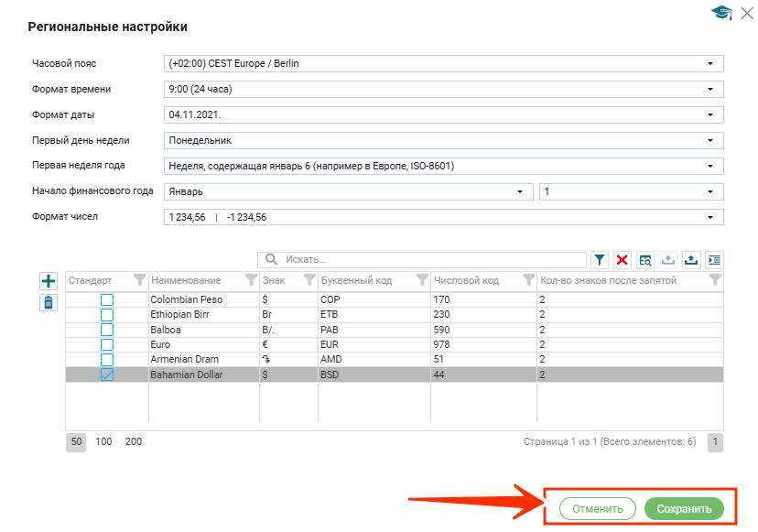Click the add currency plus icon

pos(49,281)
